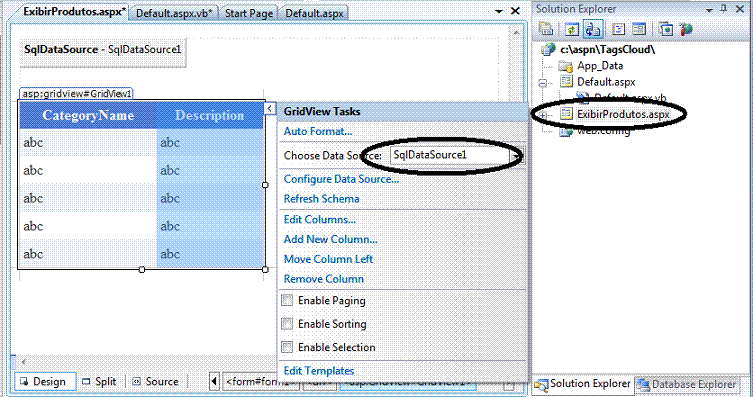
Task: Switch to Start Page tab
Action: 249,13
